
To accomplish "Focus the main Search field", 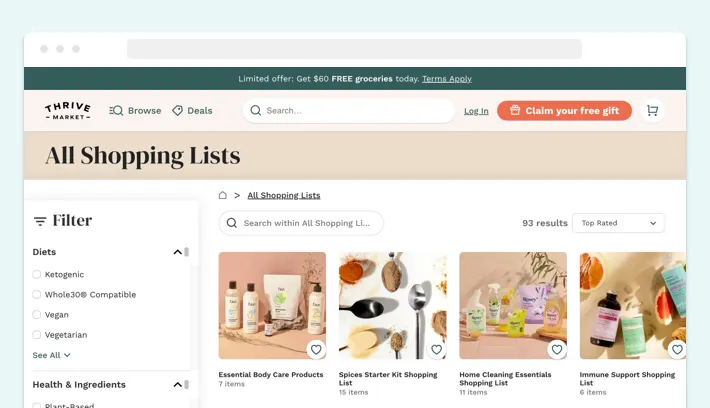I will pyautogui.click(x=349, y=110).
